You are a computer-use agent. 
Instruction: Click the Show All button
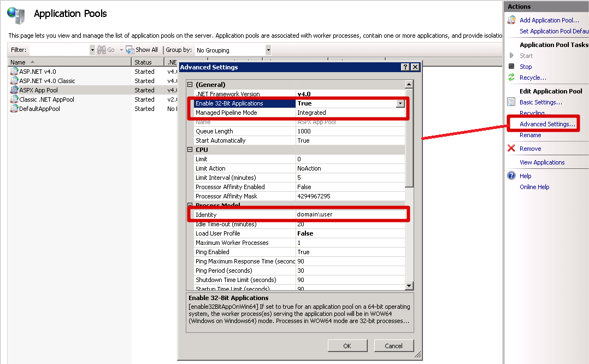click(x=142, y=50)
